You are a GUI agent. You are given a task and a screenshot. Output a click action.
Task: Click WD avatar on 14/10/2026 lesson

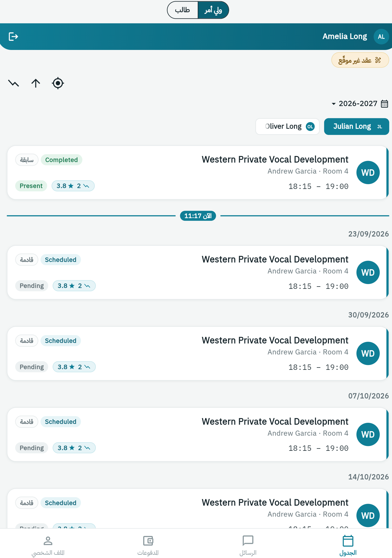368,515
